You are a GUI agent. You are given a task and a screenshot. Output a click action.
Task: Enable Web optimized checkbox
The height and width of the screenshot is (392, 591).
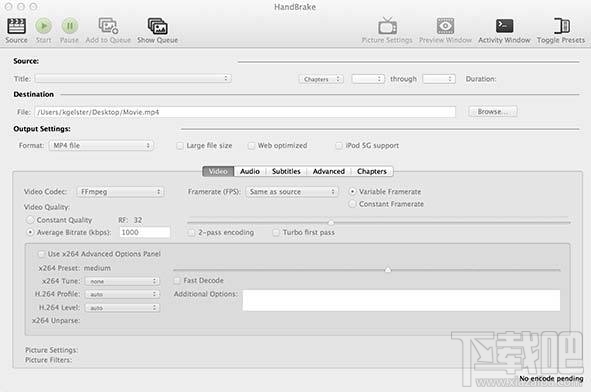[251, 146]
